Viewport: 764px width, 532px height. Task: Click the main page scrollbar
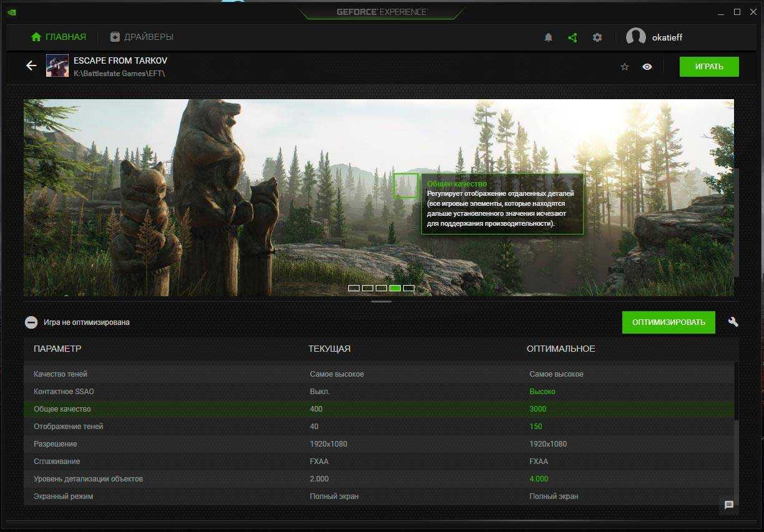[737, 221]
